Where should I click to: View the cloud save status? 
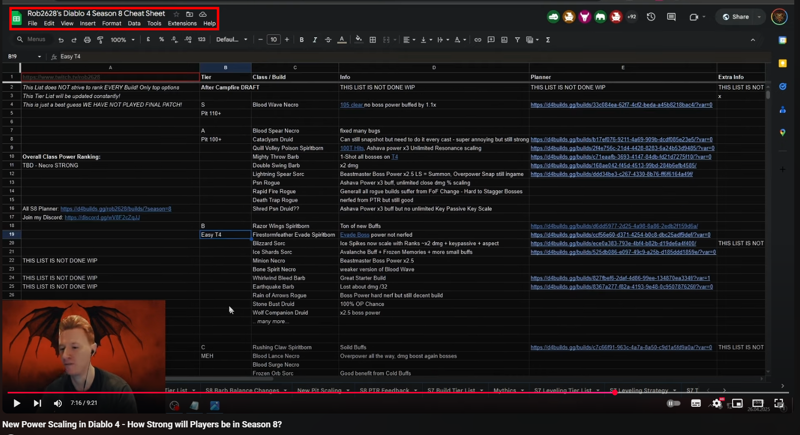pos(203,14)
